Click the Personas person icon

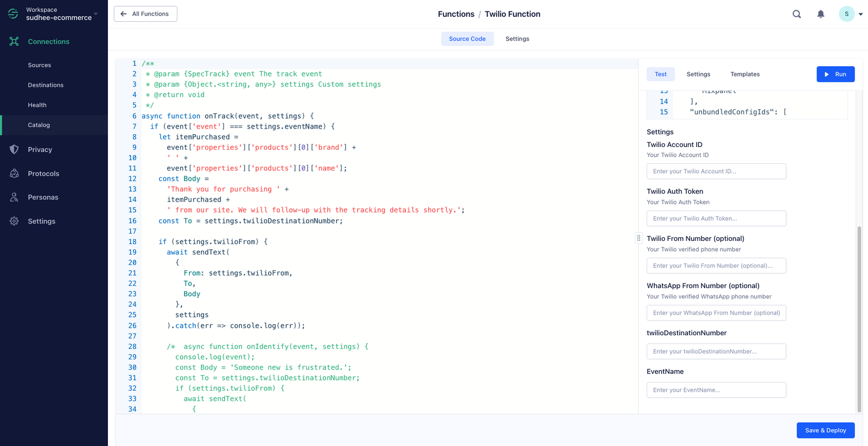pos(14,197)
